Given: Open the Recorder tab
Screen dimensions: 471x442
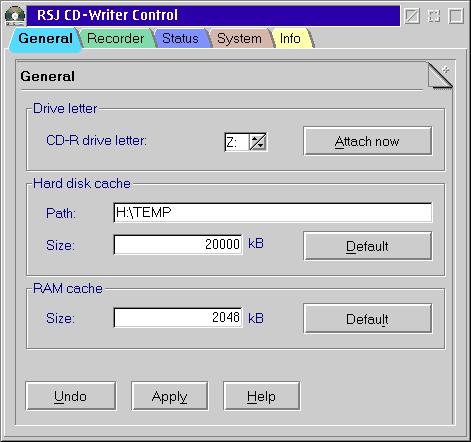Looking at the screenshot, I should (x=116, y=39).
